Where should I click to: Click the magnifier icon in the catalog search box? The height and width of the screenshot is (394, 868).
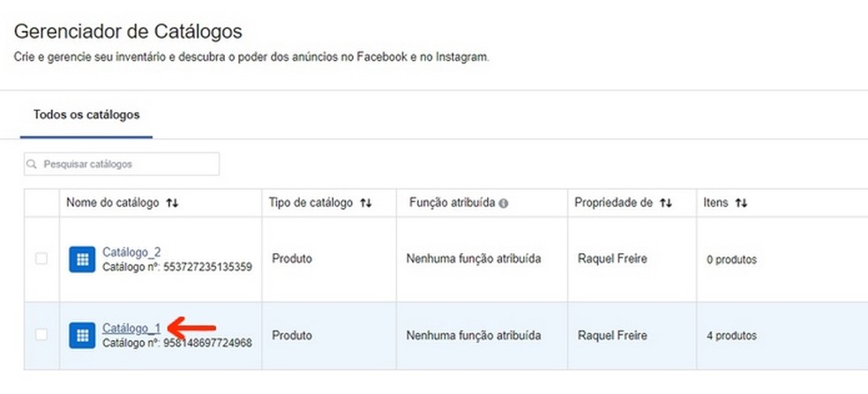[x=33, y=165]
